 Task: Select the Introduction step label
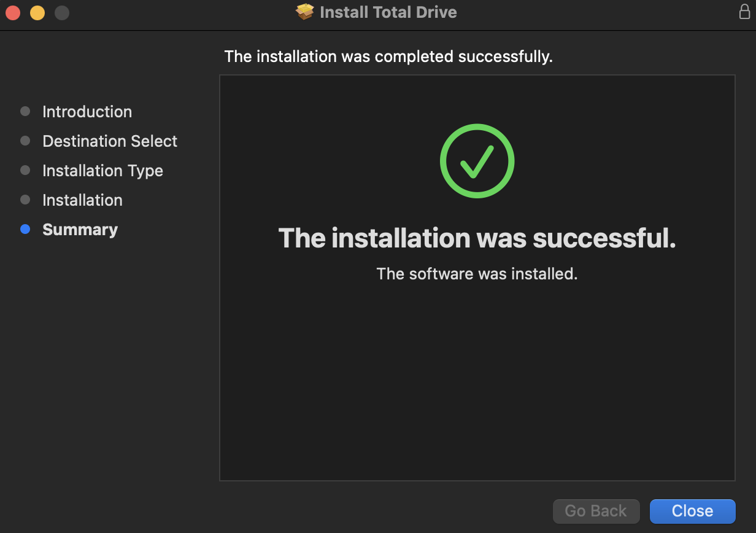(x=87, y=112)
